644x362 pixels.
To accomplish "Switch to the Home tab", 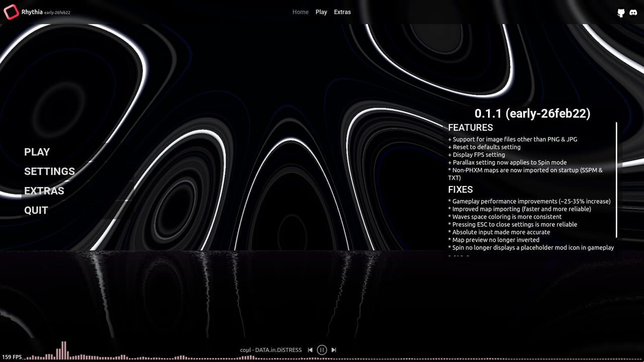I will [300, 12].
